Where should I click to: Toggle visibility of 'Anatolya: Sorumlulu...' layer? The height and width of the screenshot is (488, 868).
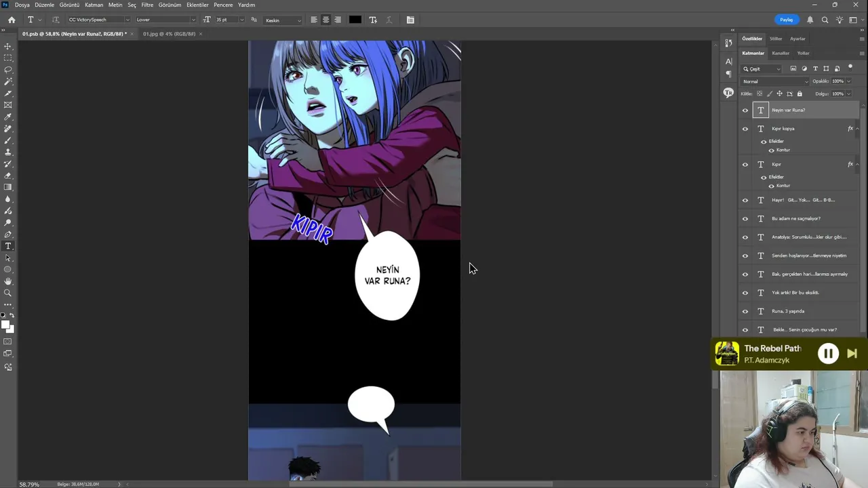[745, 237]
